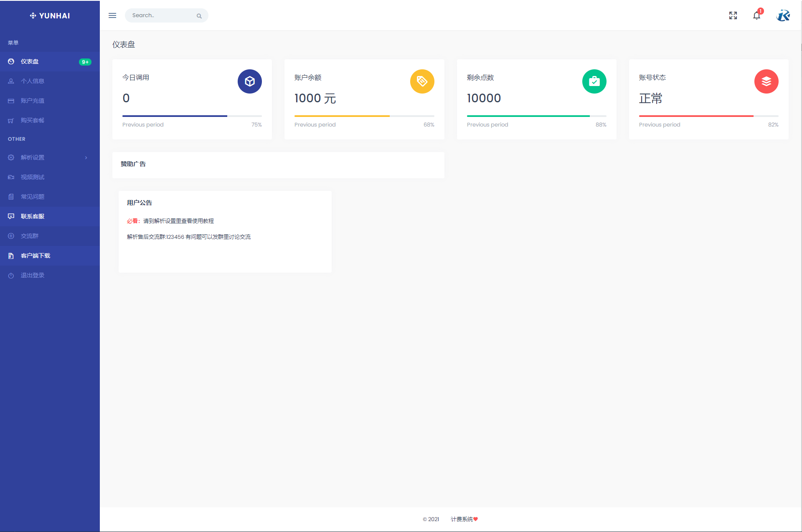This screenshot has height=532, width=802.
Task: Click the green briefcase icon on 剩余点数 card
Action: 594,81
